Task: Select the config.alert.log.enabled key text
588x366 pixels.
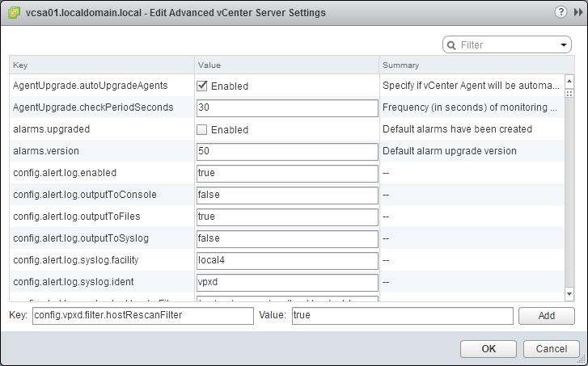Action: pyautogui.click(x=65, y=173)
